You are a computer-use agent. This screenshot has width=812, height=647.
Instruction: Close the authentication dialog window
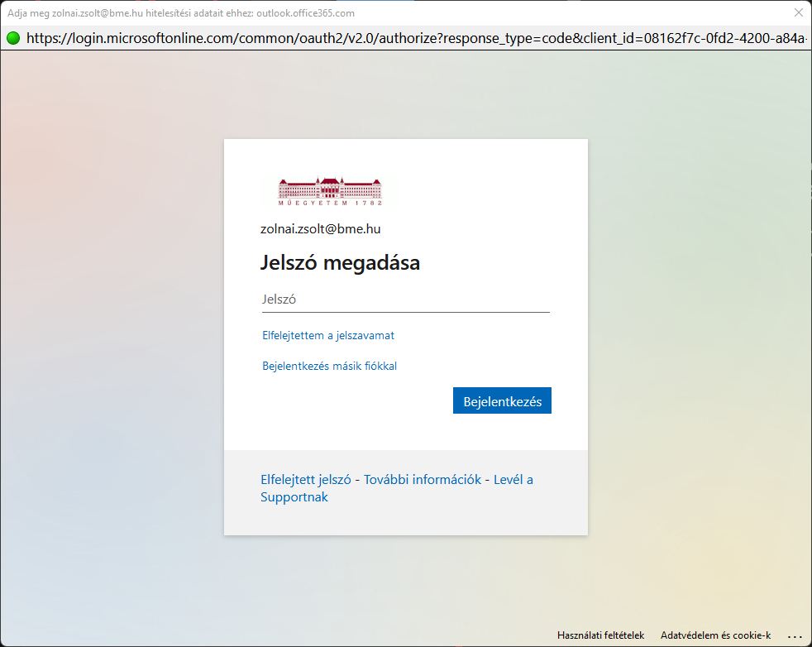click(x=799, y=12)
